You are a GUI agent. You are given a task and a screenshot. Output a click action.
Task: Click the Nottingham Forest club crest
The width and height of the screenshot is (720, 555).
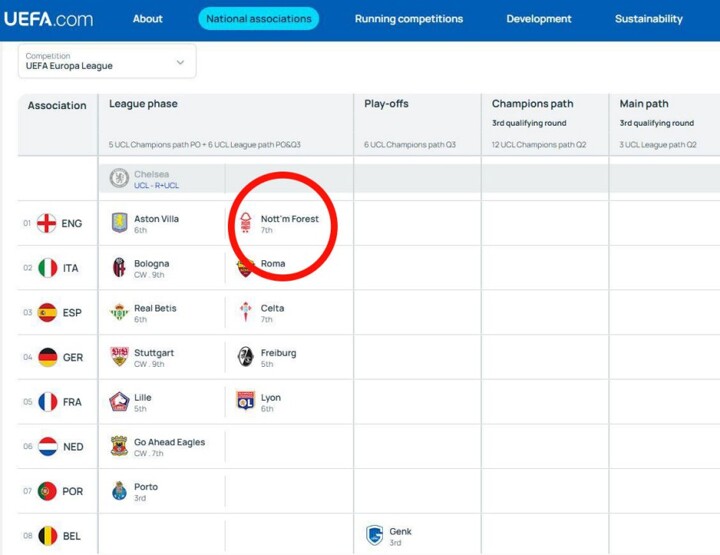click(x=246, y=223)
